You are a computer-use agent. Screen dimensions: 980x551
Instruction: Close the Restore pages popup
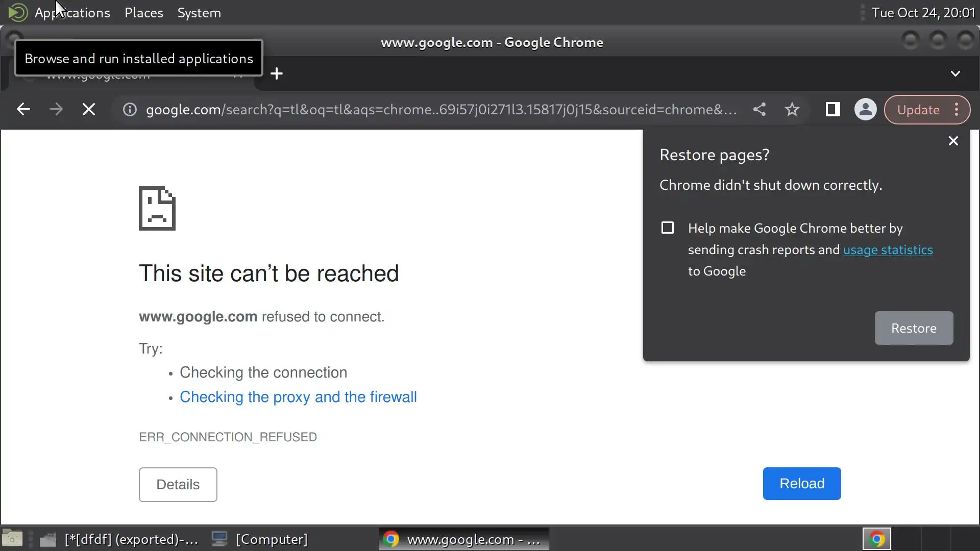click(x=953, y=141)
